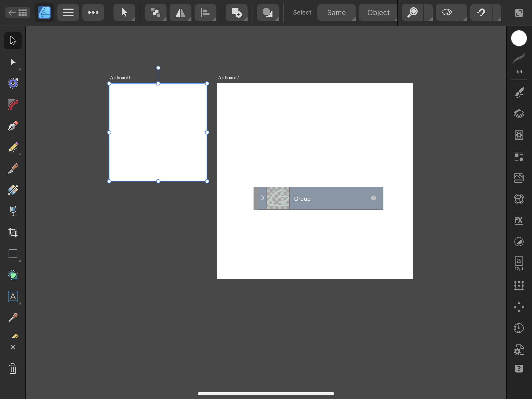
Task: Expand the snapping options dropdown
Action: [x=497, y=12]
